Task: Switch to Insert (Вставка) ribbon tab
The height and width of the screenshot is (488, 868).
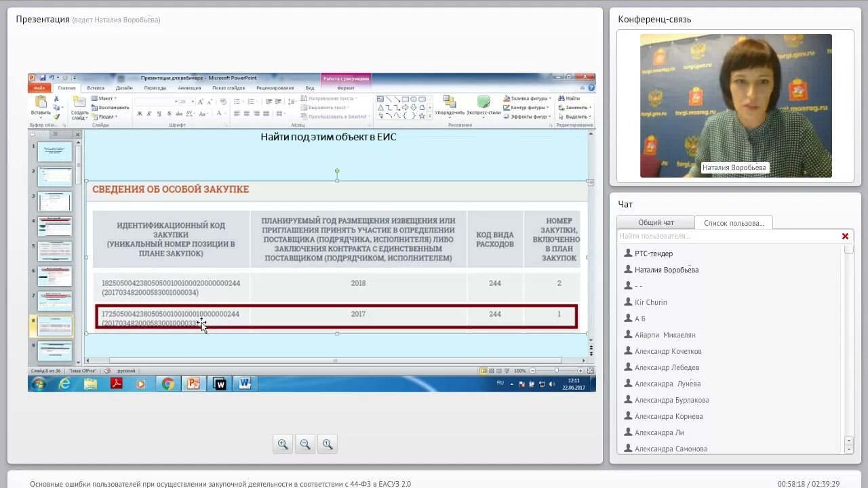Action: click(96, 88)
